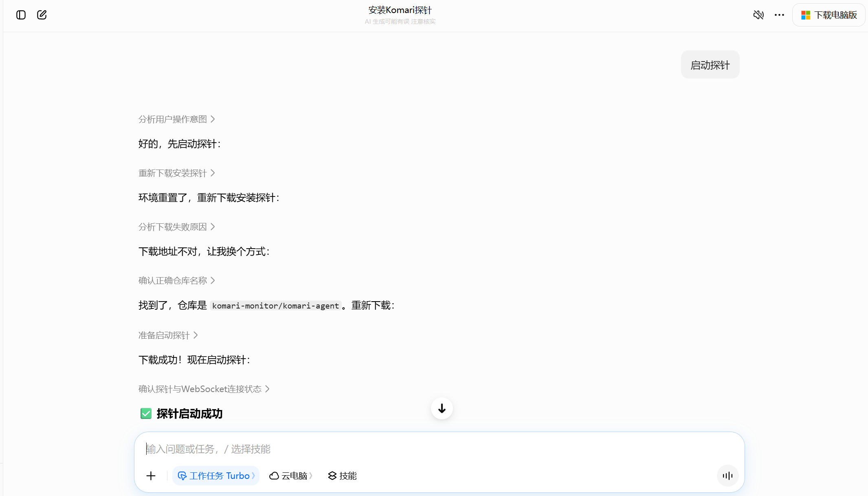Expand the 分析用户操作意图 step
The height and width of the screenshot is (496, 868).
[x=177, y=119]
